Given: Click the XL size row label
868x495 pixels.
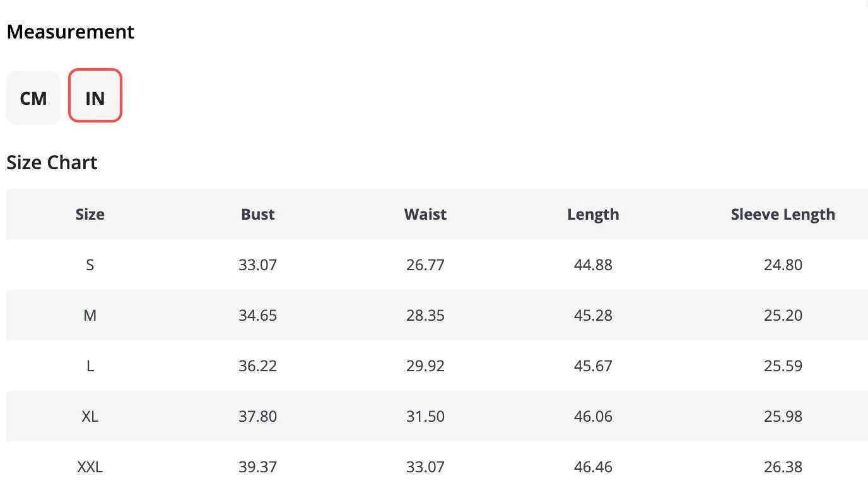Looking at the screenshot, I should point(90,416).
